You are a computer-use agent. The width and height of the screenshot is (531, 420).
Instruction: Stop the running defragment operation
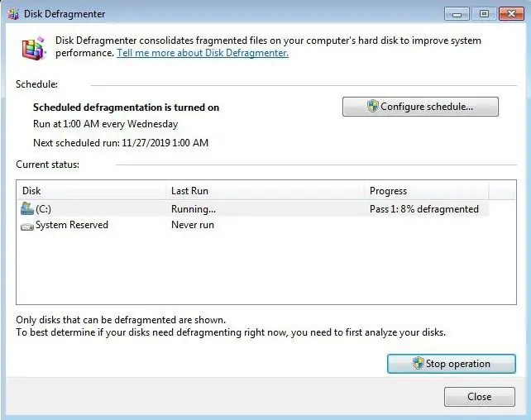point(452,364)
